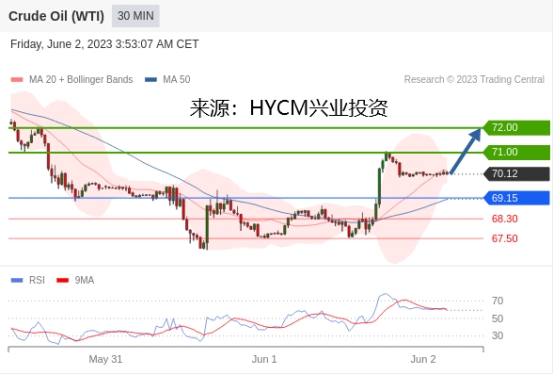This screenshot has width=554, height=375.
Task: Click the blue RSI legend swatch
Action: (17, 281)
